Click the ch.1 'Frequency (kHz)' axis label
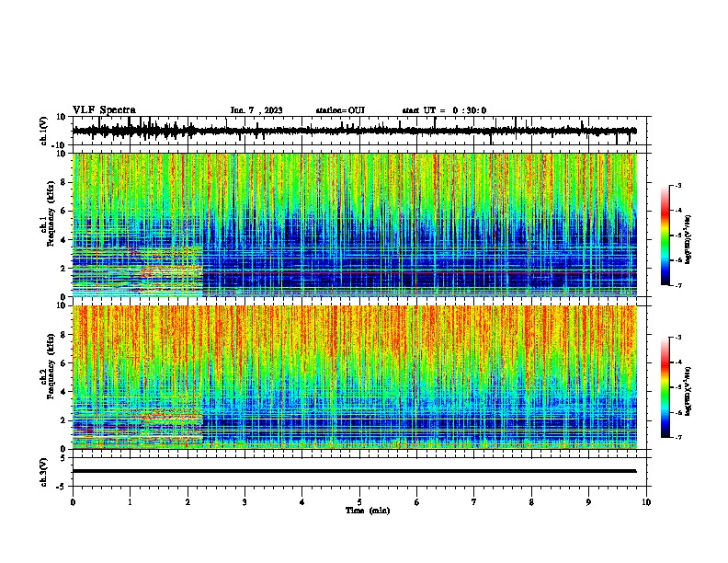Viewport: 728px width, 563px height. [x=51, y=214]
